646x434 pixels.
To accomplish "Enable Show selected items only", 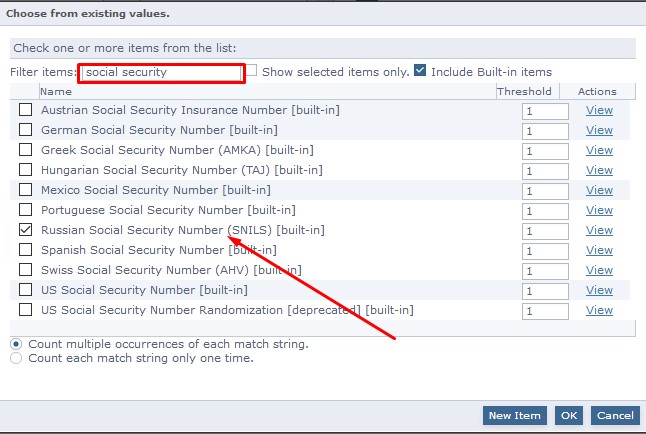I will [253, 71].
